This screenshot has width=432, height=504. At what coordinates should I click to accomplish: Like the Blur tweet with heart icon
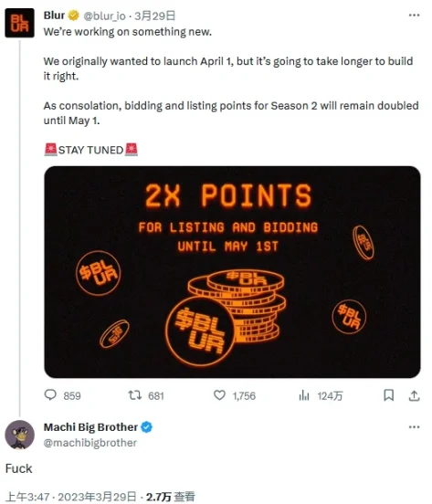pos(219,395)
